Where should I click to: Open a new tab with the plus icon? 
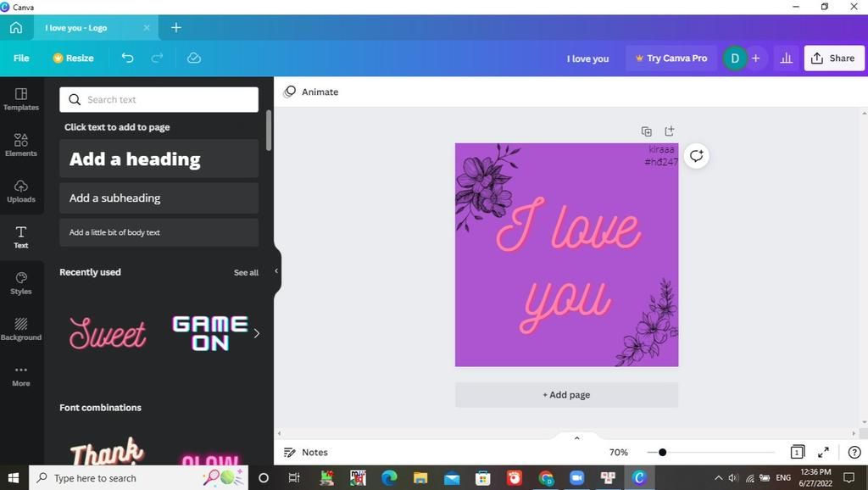coord(176,28)
